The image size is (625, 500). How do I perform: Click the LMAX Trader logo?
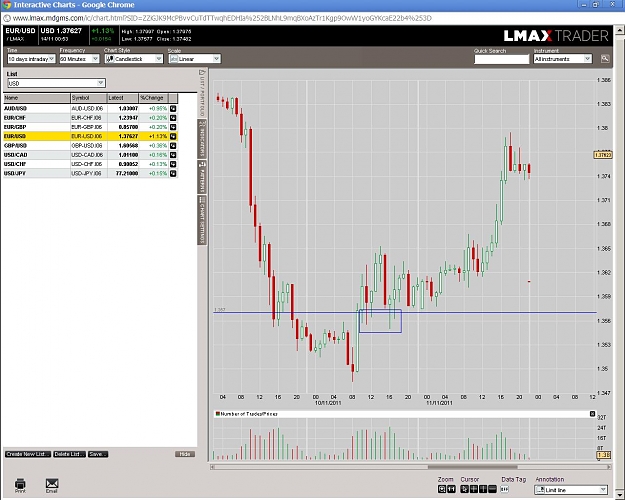556,36
